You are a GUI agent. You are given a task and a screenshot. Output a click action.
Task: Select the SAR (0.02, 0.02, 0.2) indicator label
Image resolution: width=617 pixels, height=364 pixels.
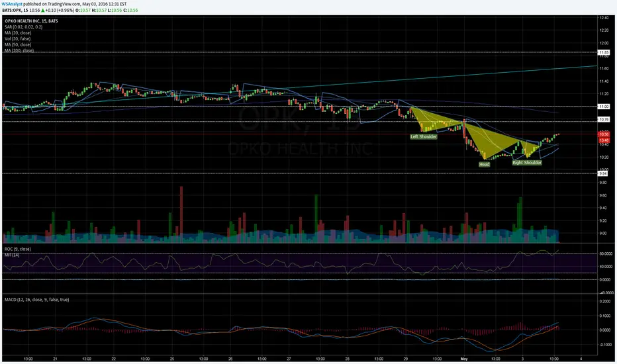coord(24,26)
